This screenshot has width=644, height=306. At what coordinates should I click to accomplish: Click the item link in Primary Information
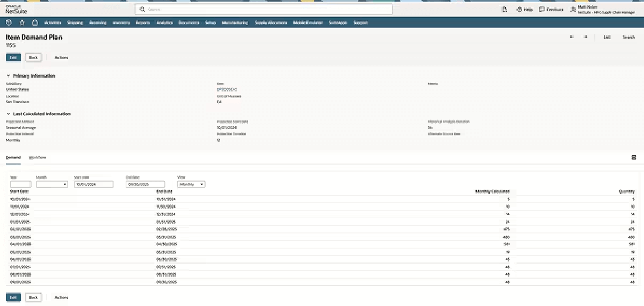point(227,90)
